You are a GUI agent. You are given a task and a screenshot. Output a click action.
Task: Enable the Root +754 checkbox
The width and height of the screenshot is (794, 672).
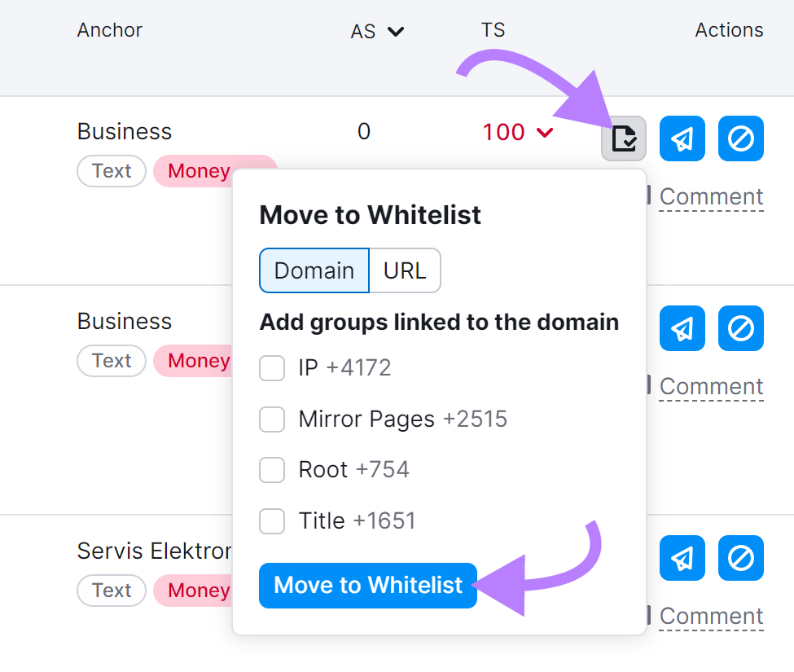(272, 470)
